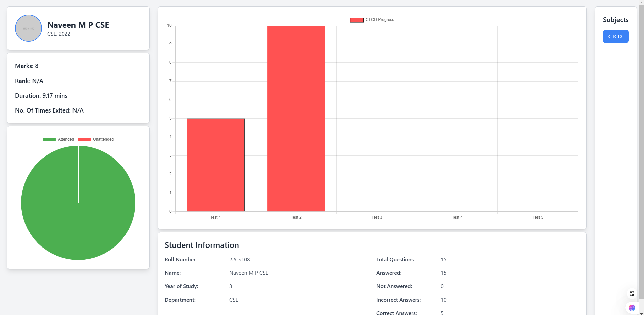Click the green Attended legend swatch
This screenshot has width=644, height=315.
coord(49,140)
